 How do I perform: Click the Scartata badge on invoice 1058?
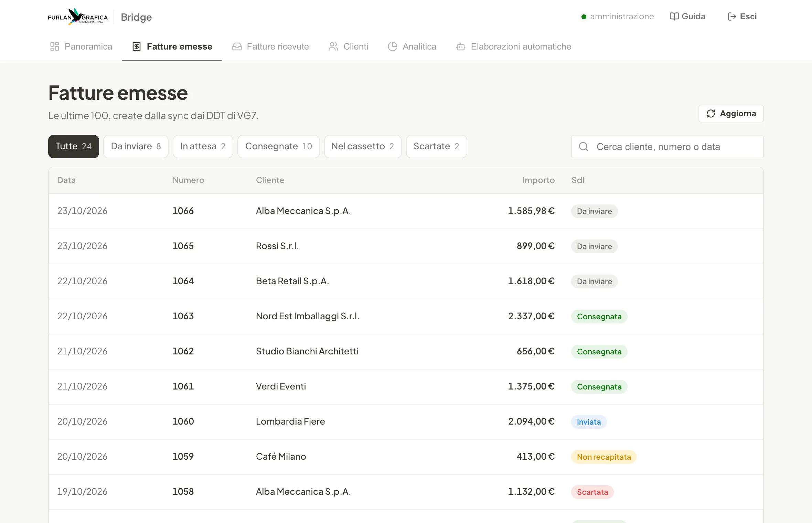click(592, 492)
